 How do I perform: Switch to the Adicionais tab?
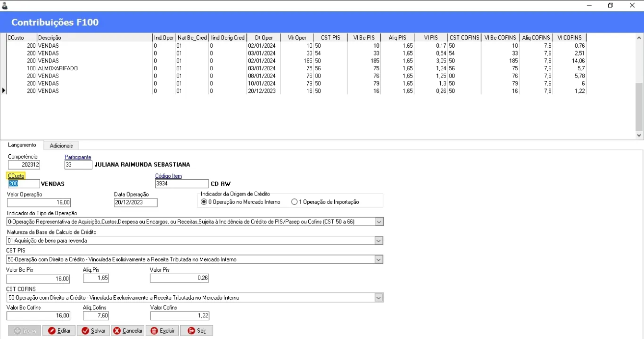coord(61,146)
